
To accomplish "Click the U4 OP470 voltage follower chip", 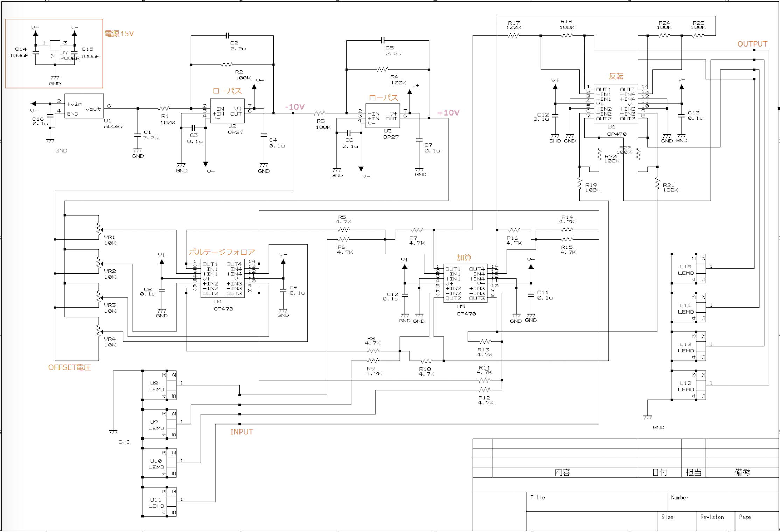I will coord(222,279).
